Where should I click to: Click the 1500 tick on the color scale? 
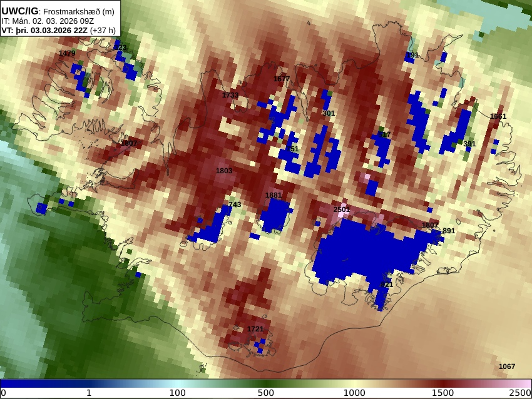[442, 393]
